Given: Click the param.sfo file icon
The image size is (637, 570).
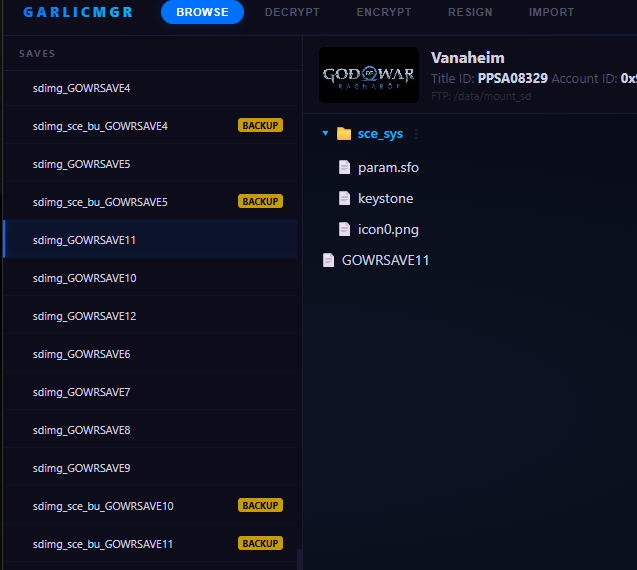Looking at the screenshot, I should [344, 167].
